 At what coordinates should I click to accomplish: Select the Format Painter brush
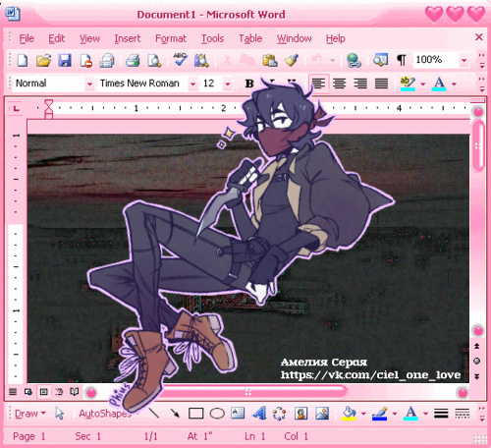tap(291, 61)
